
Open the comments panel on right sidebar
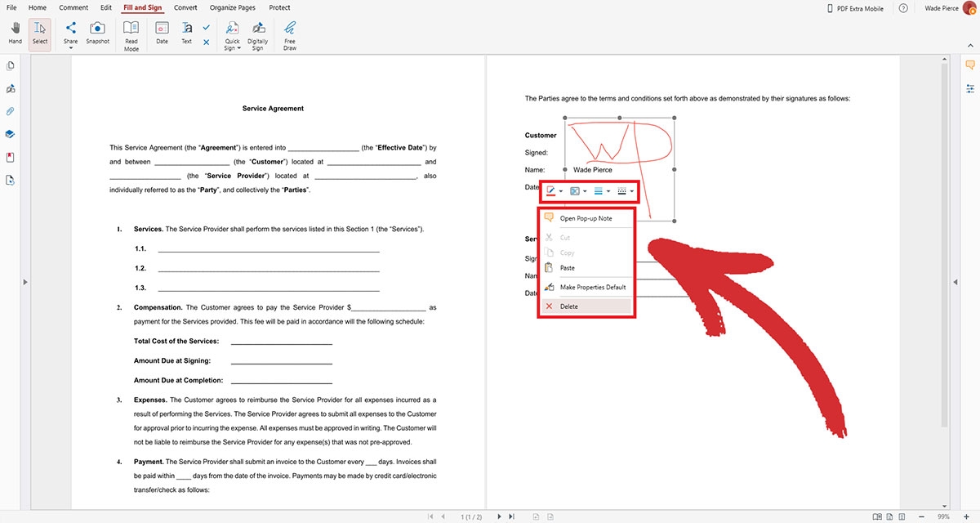point(970,65)
